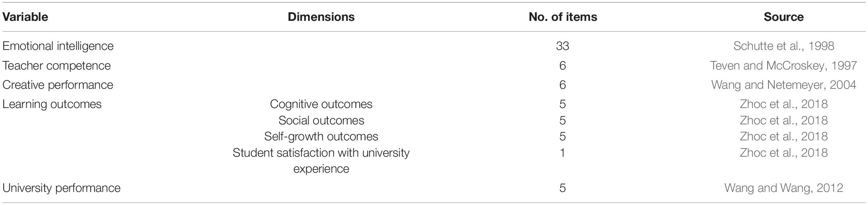Open Zhoc et al., 2018 for Social outcomes
The height and width of the screenshot is (205, 868).
(784, 120)
